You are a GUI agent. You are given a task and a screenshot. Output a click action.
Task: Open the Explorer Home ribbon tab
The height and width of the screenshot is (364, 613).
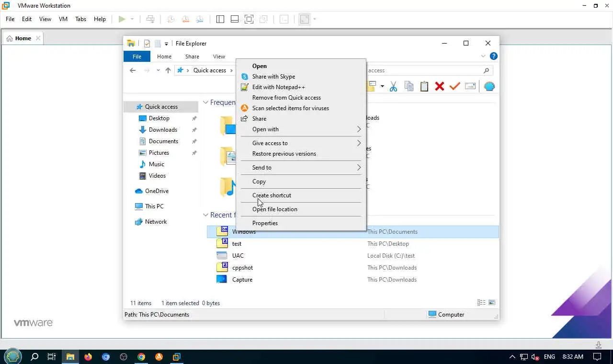click(164, 57)
